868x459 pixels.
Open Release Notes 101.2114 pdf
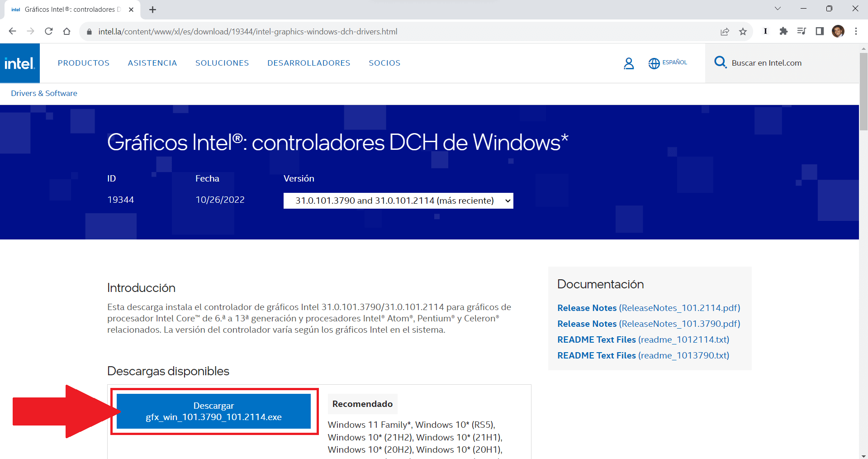click(x=649, y=308)
